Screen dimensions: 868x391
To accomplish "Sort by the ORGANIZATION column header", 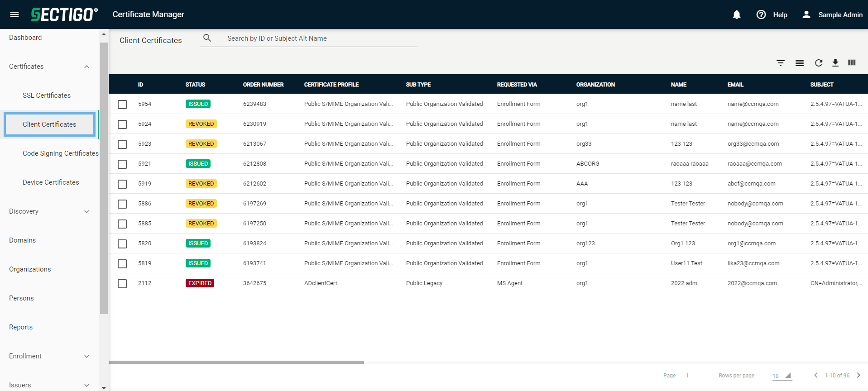I will coord(595,85).
